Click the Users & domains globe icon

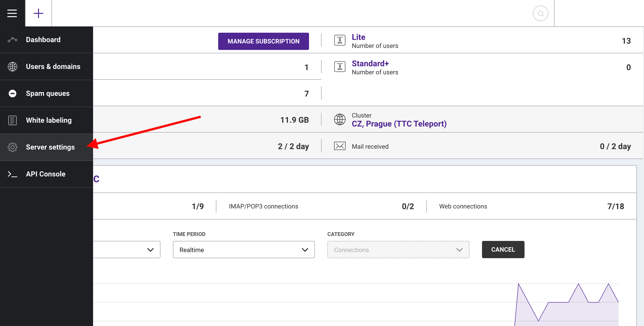point(13,66)
